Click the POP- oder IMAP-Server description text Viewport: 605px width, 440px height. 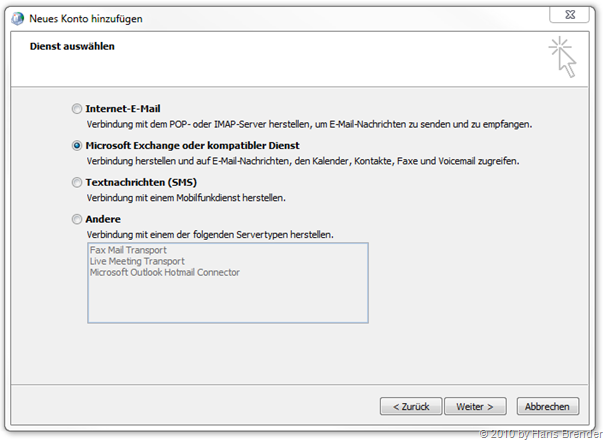pyautogui.click(x=308, y=124)
